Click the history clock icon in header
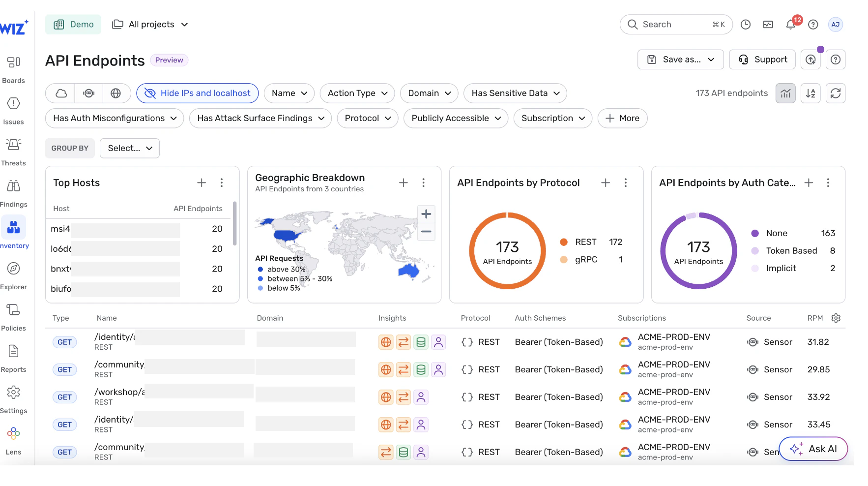The image size is (868, 486). [746, 25]
